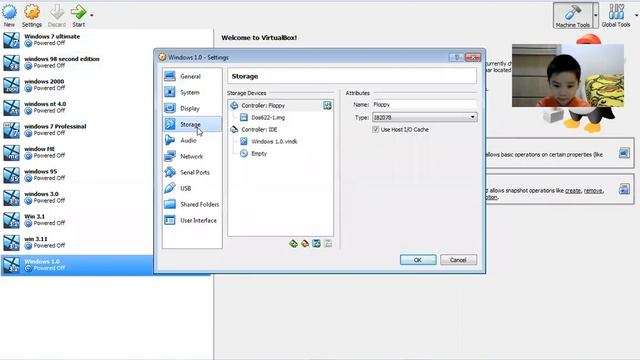Open Global Tools

616,16
